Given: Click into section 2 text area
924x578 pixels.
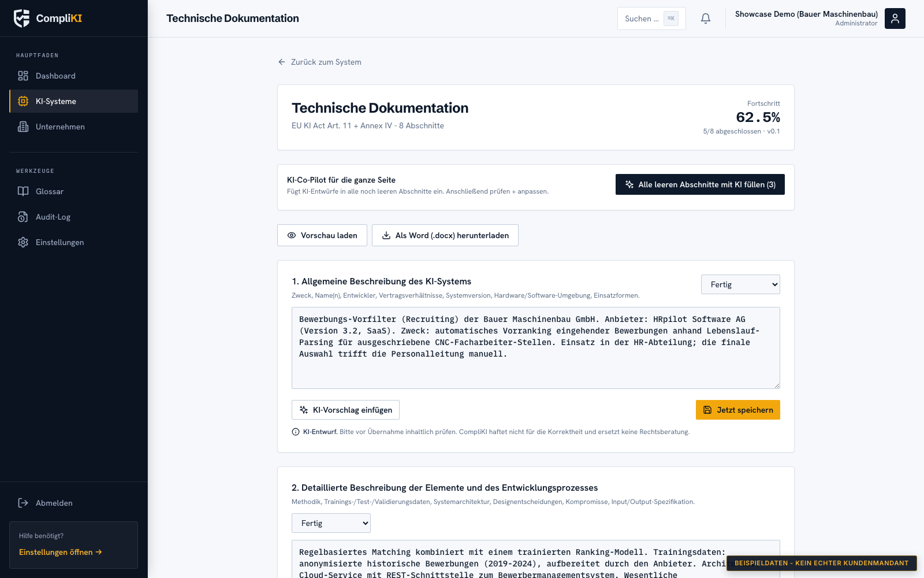Looking at the screenshot, I should pyautogui.click(x=536, y=559).
